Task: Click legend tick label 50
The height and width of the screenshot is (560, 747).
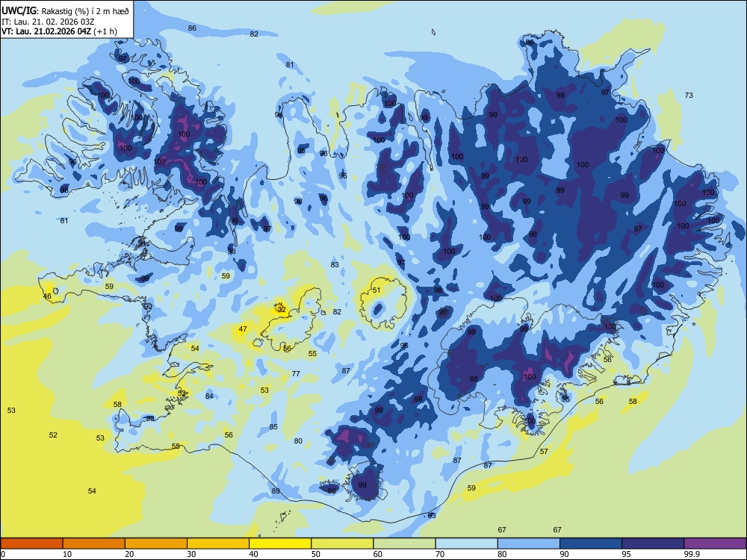Action: (x=316, y=554)
